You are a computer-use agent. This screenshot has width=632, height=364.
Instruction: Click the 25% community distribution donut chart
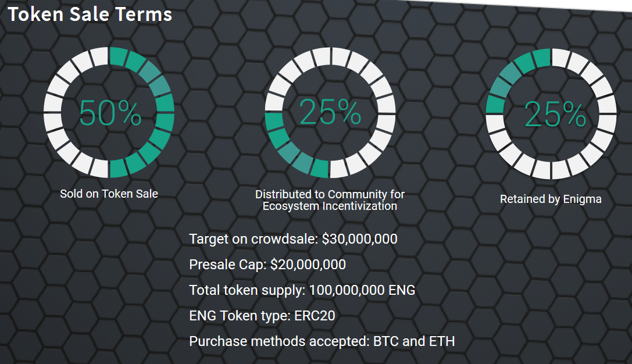pyautogui.click(x=330, y=112)
